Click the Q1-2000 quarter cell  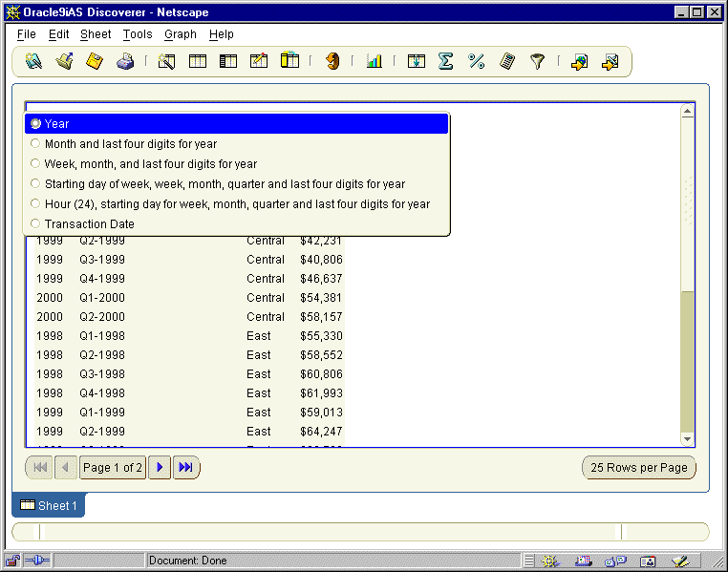click(x=102, y=297)
